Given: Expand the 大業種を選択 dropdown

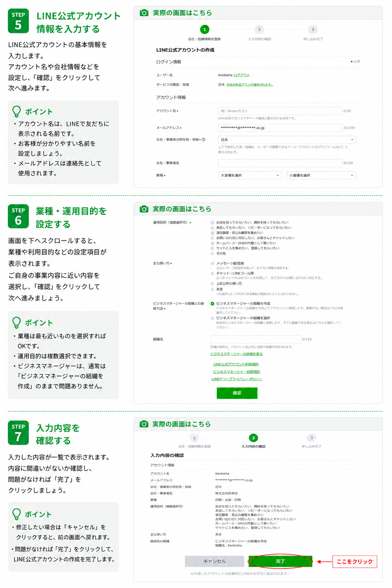Looking at the screenshot, I should click(x=250, y=175).
